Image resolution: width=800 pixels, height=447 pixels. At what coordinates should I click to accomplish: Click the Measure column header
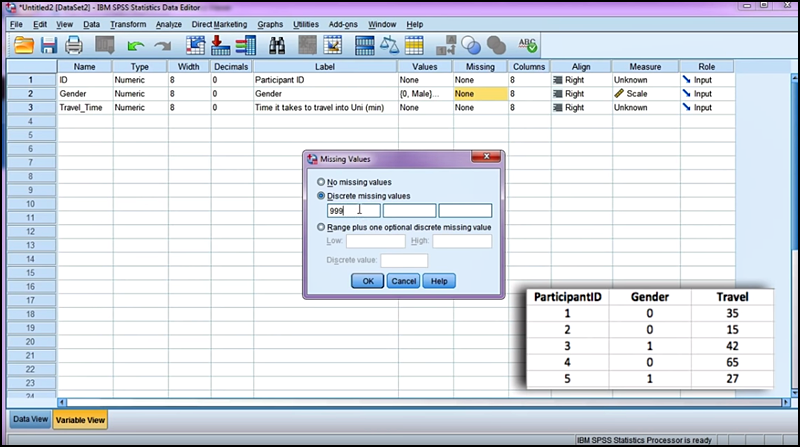point(645,66)
